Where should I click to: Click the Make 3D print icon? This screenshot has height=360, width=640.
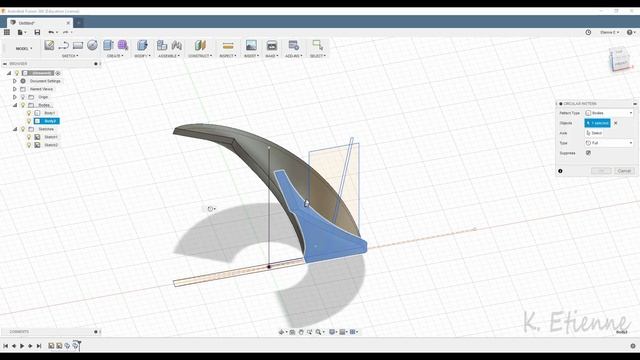[x=271, y=45]
